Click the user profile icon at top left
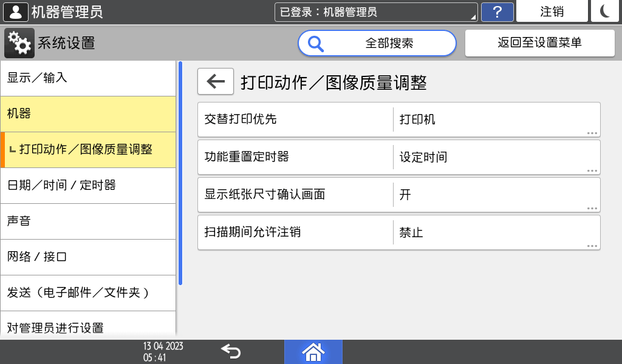The height and width of the screenshot is (364, 622). [15, 12]
